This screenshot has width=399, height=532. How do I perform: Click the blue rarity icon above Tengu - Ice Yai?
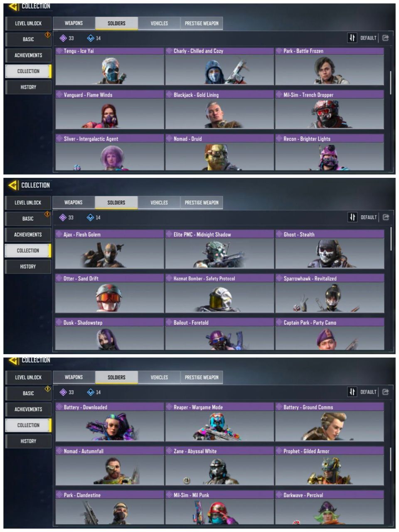point(91,38)
